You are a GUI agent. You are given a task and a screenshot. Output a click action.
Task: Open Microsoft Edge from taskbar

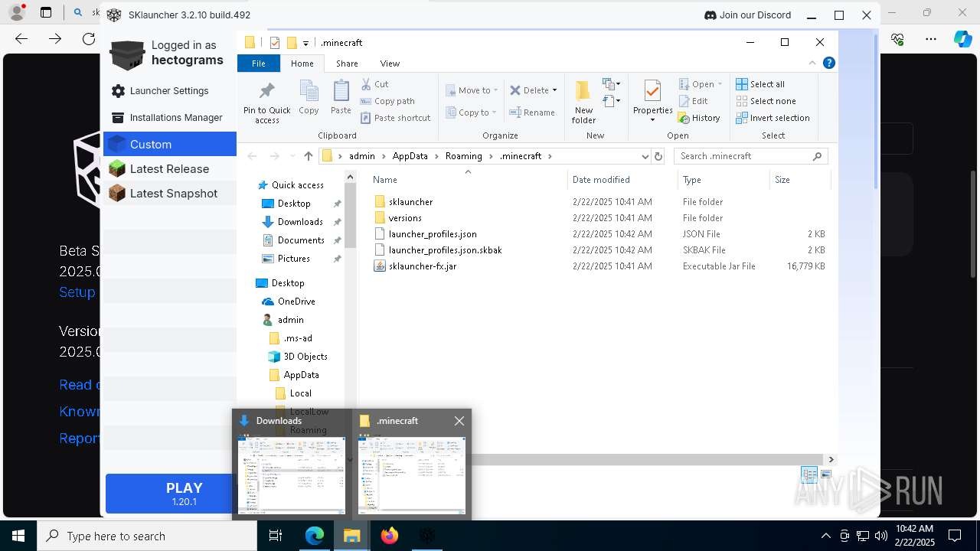pos(315,536)
